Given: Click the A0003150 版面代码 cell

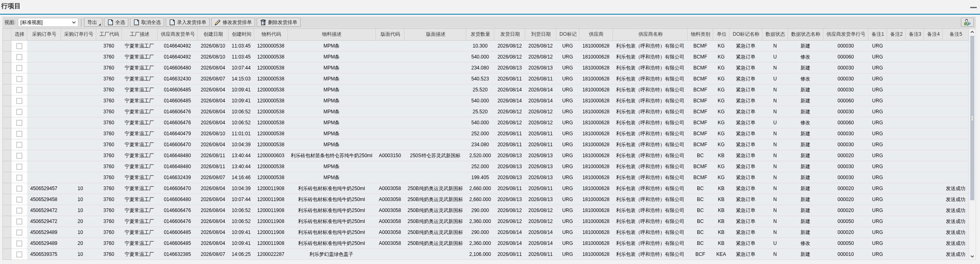Looking at the screenshot, I should click(x=390, y=156).
